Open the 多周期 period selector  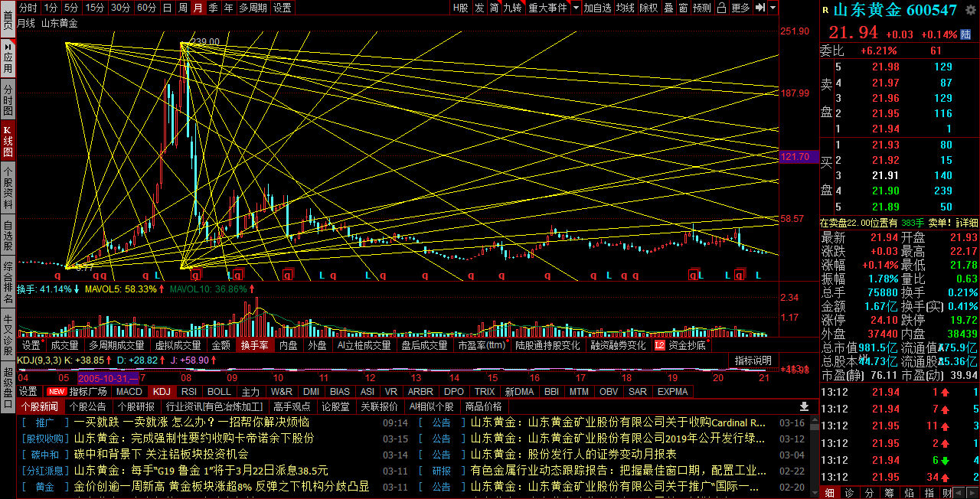[x=253, y=8]
